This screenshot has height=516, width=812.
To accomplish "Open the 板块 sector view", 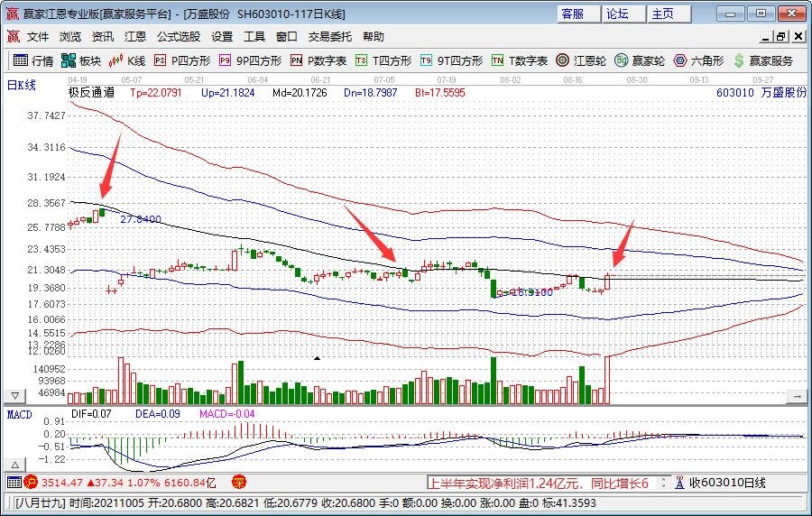I will pos(81,61).
